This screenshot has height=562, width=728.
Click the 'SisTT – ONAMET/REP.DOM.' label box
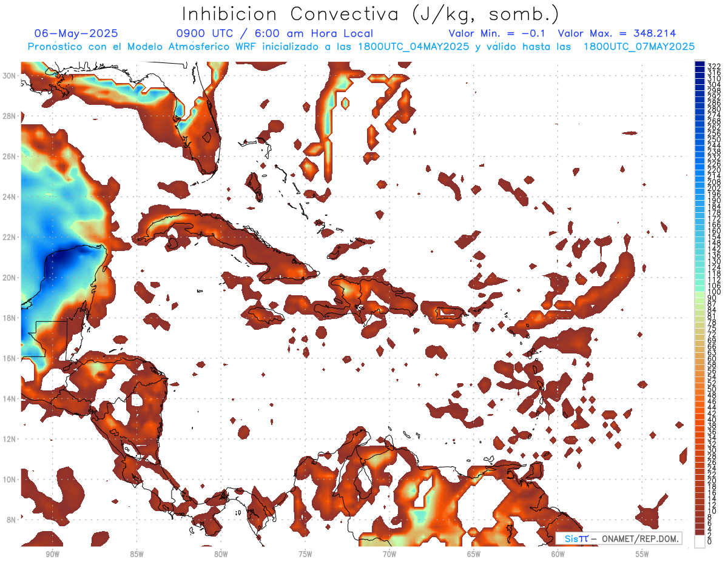tap(618, 538)
